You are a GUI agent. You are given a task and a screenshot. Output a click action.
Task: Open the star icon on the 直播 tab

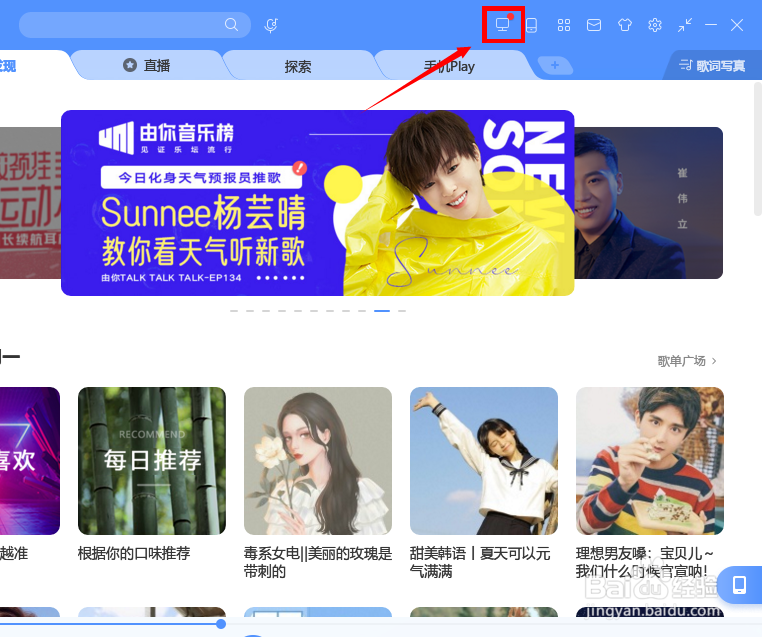130,65
